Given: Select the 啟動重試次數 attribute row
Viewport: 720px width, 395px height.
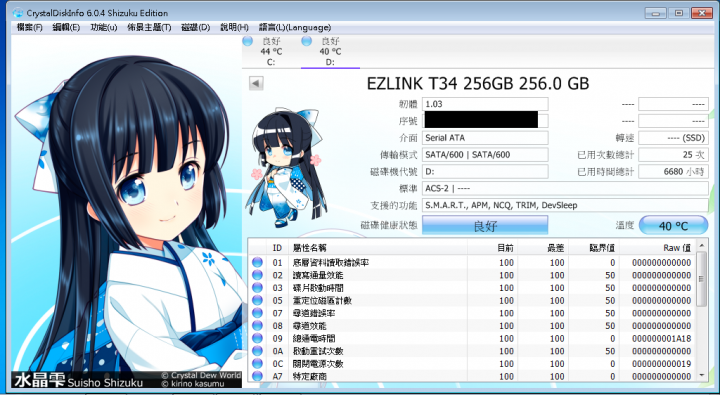Looking at the screenshot, I should (x=472, y=351).
